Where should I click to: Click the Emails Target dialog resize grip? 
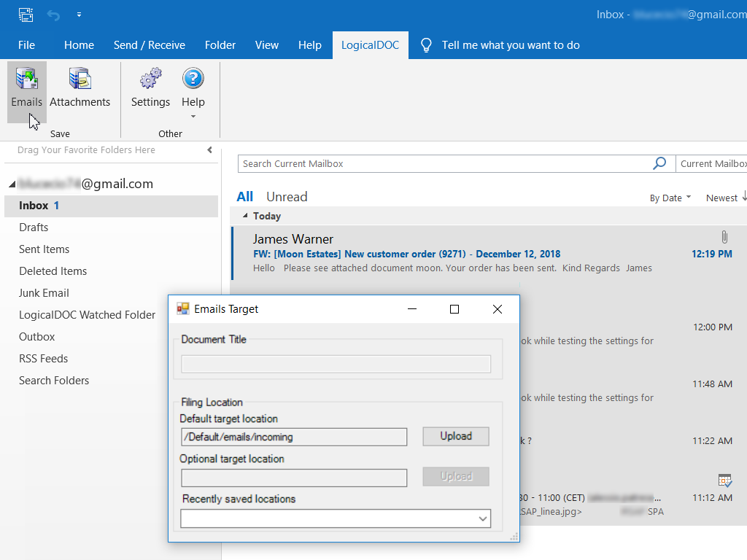[514, 537]
